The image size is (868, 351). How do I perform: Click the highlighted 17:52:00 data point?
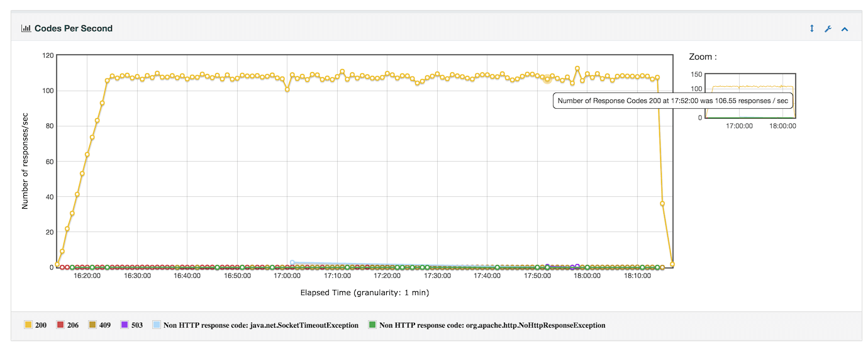547,79
